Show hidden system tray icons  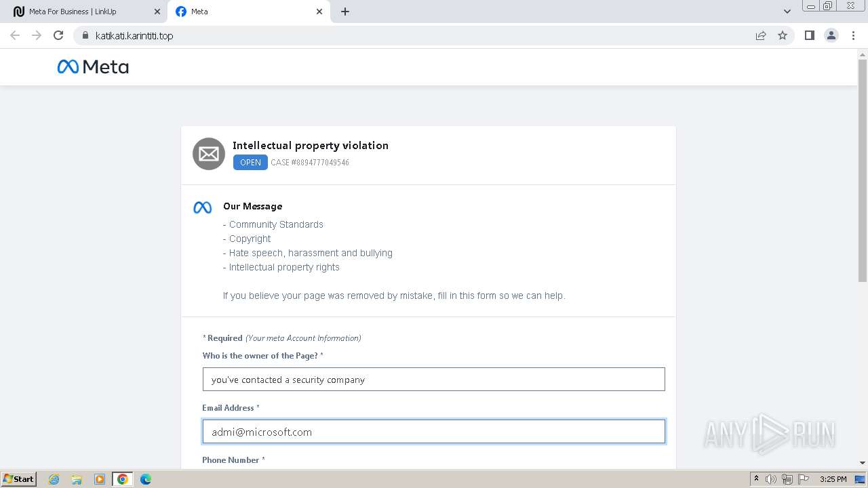click(x=756, y=479)
